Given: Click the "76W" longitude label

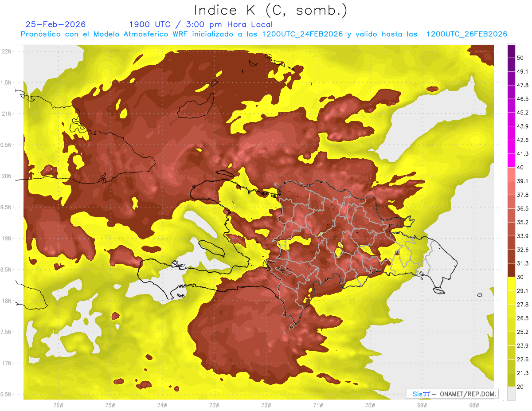Looking at the screenshot, I should click(x=58, y=405).
